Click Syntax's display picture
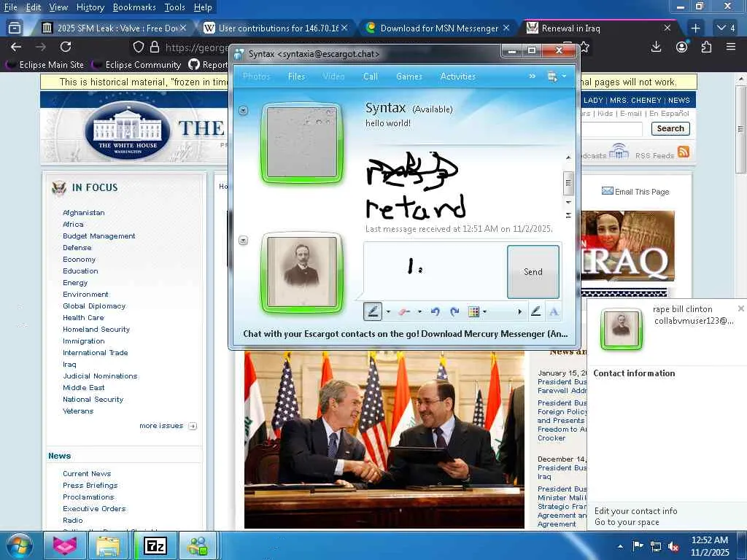 [302, 142]
